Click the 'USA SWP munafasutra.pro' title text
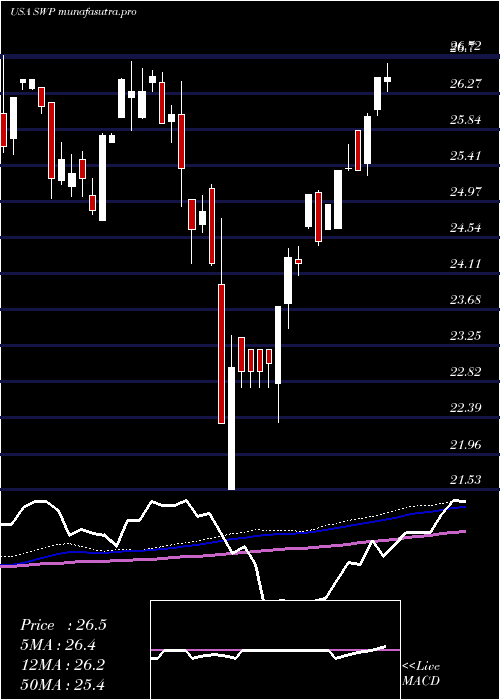 73,12
